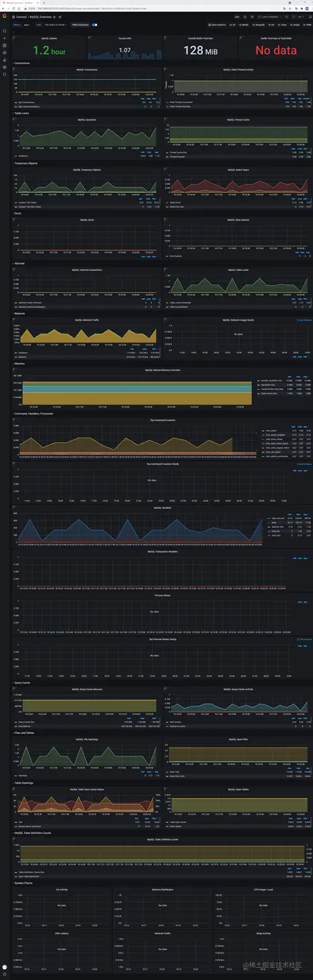Open the Interval auto dropdown

coord(28,24)
